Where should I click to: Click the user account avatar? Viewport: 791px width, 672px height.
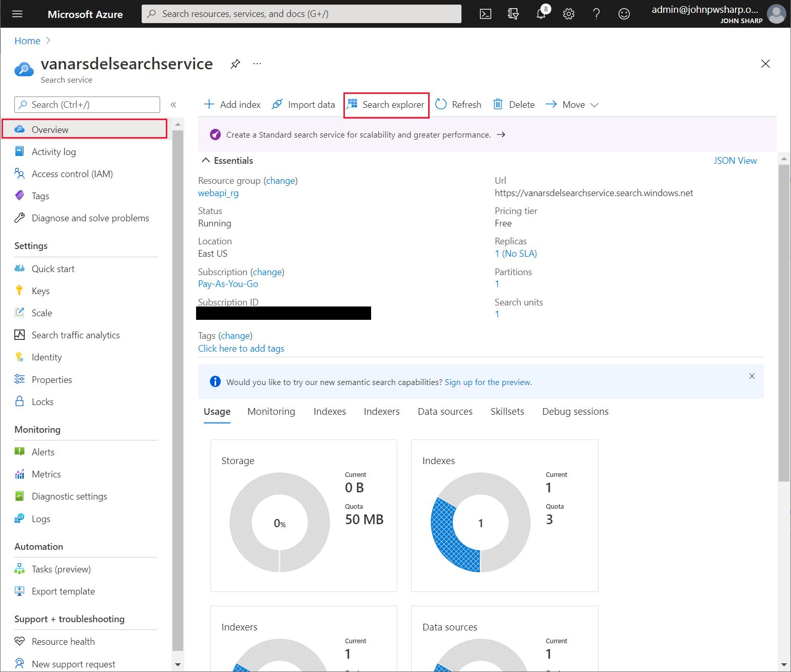(776, 14)
